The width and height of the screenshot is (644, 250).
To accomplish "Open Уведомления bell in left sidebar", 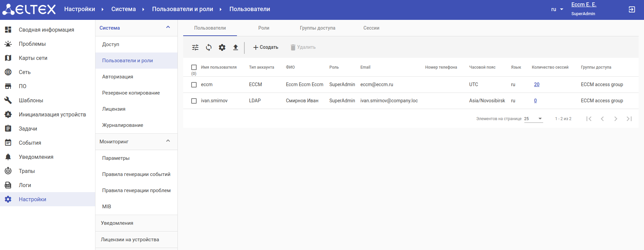I will pyautogui.click(x=36, y=157).
